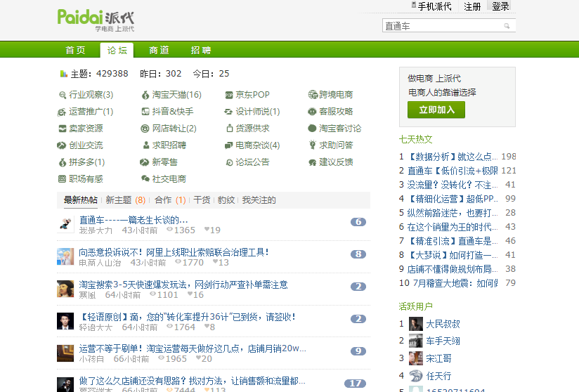579x392 pixels.
Task: Click the icon beside 客服攻略
Action: [313, 112]
